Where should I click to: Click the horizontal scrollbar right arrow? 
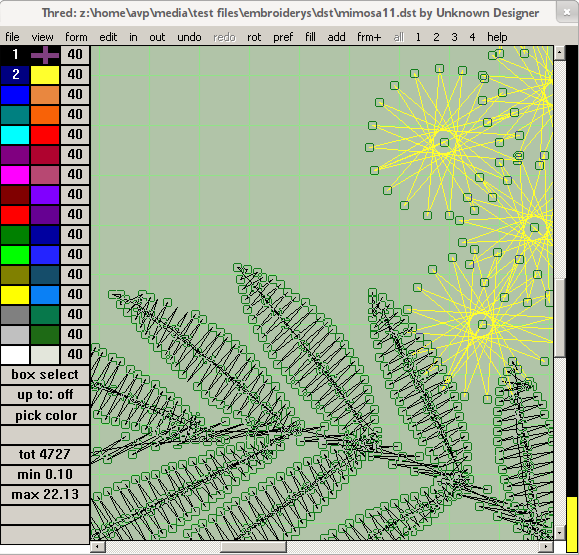click(546, 547)
